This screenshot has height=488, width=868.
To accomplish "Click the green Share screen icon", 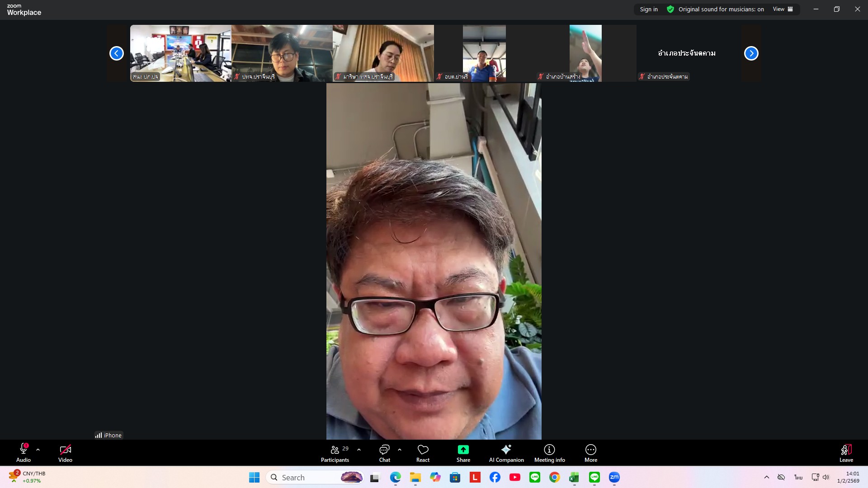I will point(463,450).
